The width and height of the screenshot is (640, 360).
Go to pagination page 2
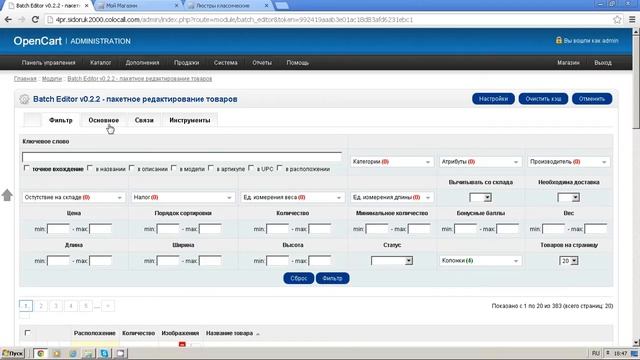point(41,306)
